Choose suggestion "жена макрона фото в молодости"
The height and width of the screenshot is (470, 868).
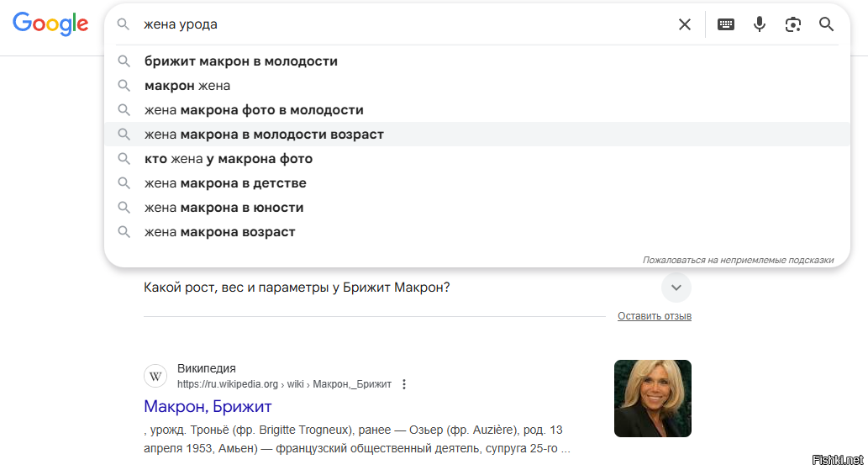click(254, 110)
